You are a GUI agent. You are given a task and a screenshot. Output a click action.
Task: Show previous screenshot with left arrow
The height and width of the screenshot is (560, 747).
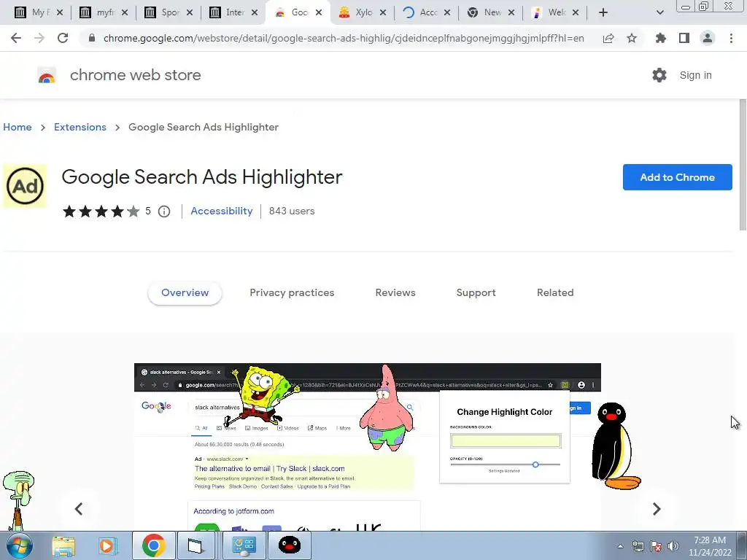pyautogui.click(x=79, y=509)
